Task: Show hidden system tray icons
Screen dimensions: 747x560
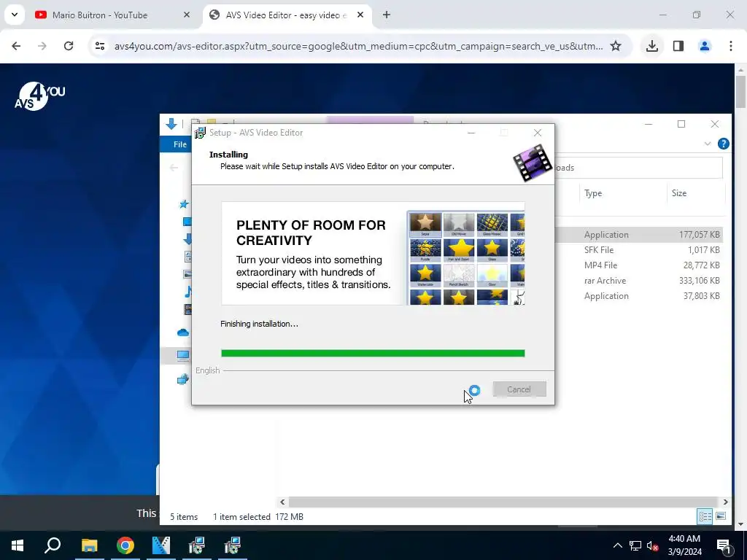Action: click(x=617, y=545)
